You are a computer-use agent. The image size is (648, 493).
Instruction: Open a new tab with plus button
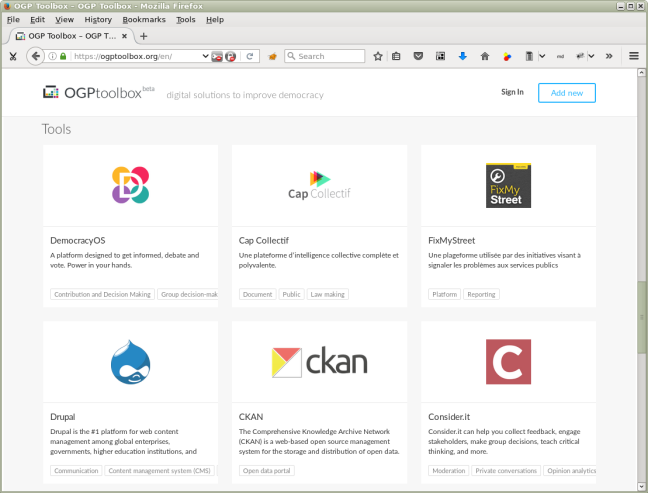click(143, 36)
